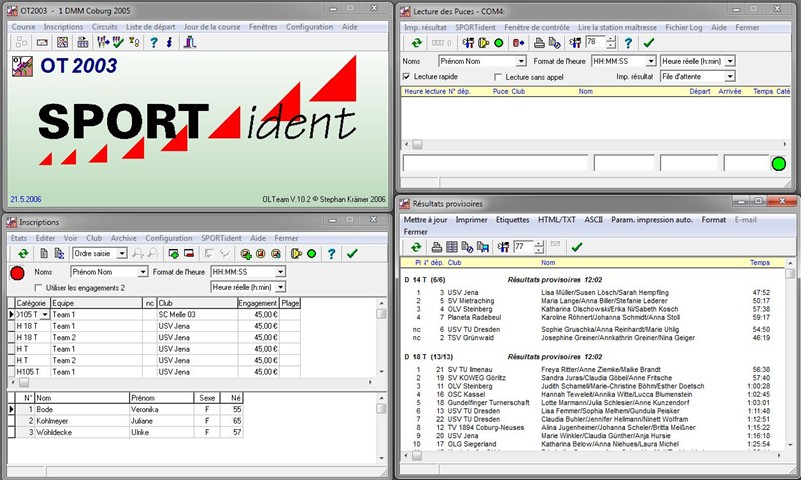Open the grid pattern icon in OT2003 toolbar
This screenshot has height=480, width=801.
point(62,42)
